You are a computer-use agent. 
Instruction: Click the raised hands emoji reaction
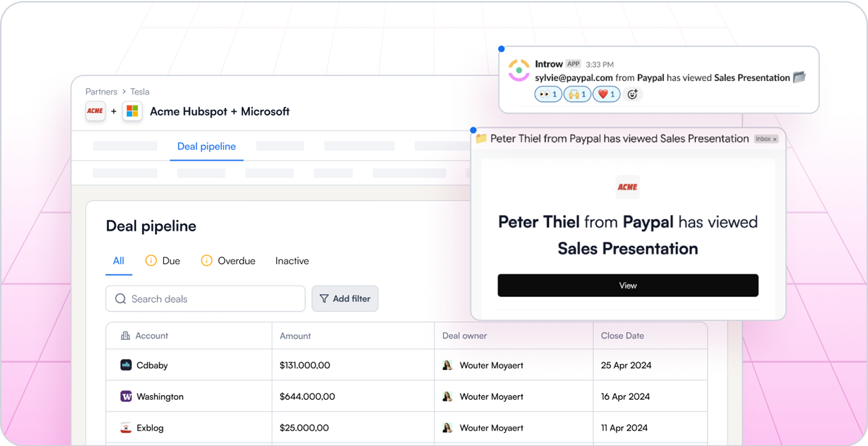[x=577, y=94]
